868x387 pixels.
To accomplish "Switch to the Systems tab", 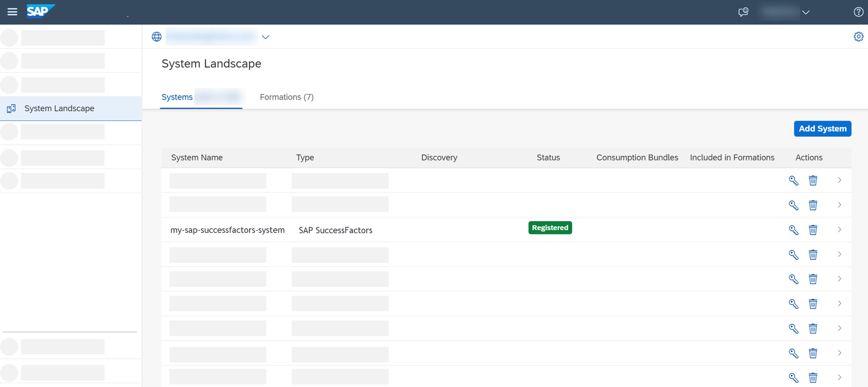I will point(201,97).
